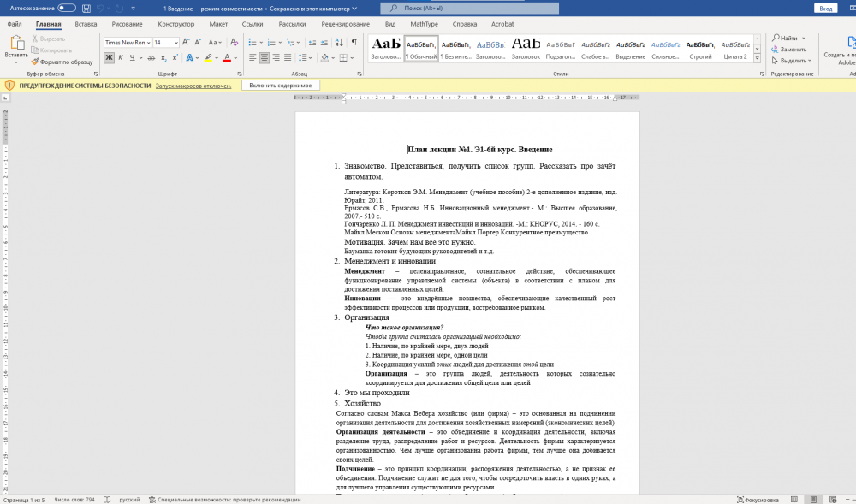The height and width of the screenshot is (504, 856).
Task: Click the Format Painter (Формат по образцу)
Action: 62,62
